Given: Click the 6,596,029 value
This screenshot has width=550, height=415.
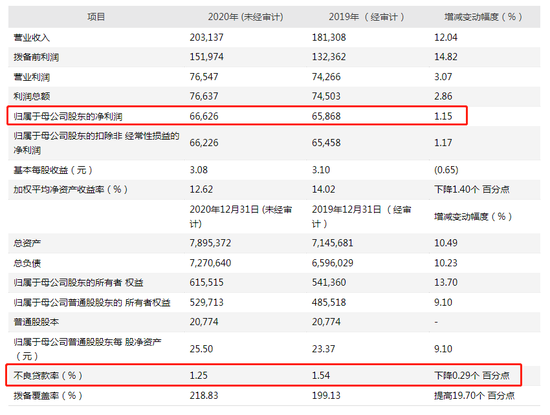Looking at the screenshot, I should click(333, 263).
